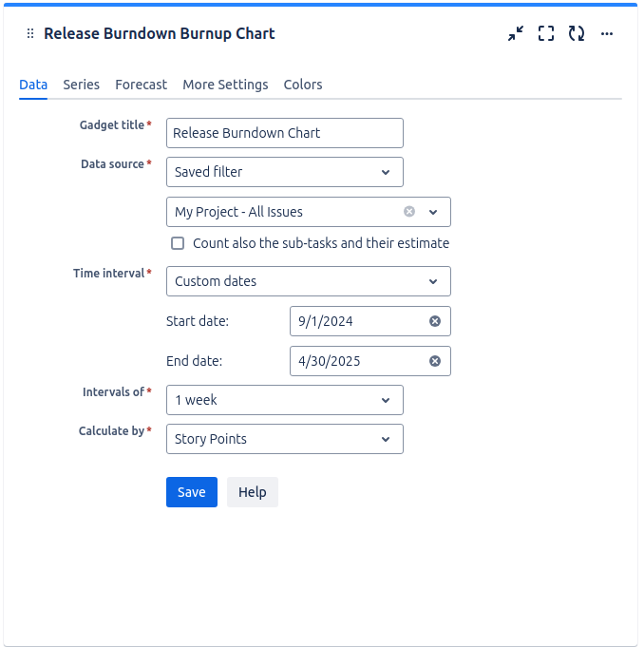644x647 pixels.
Task: Expand the saved filter selection chevron
Action: tap(433, 212)
